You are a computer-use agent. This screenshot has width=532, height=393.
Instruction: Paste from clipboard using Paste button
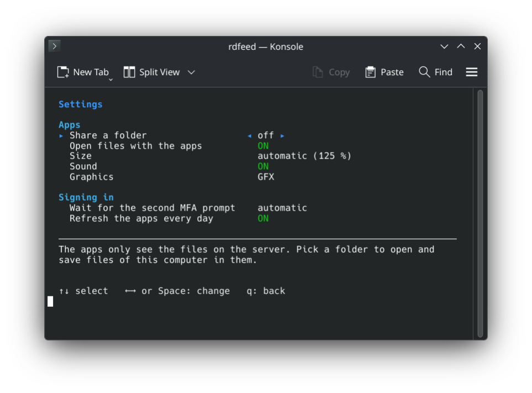tap(384, 72)
